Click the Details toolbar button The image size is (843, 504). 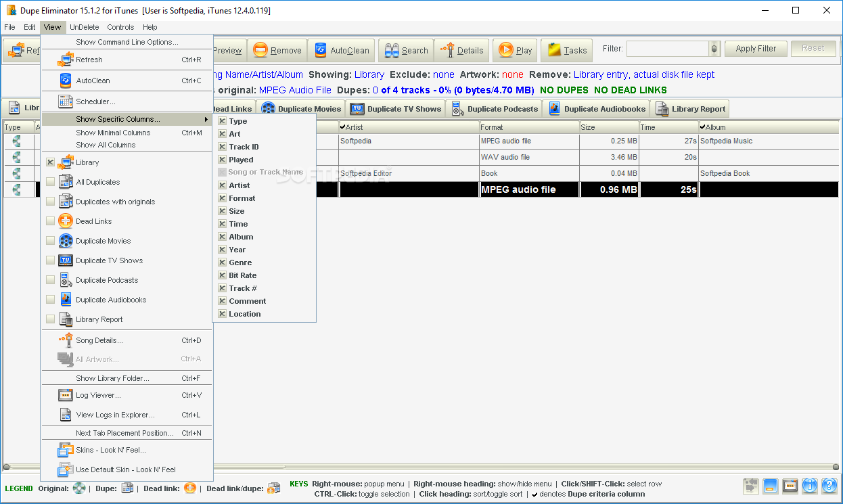[x=461, y=50]
